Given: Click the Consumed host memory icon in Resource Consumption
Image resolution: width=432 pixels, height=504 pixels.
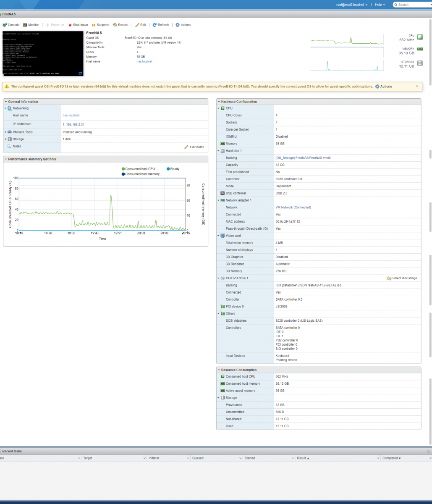Looking at the screenshot, I should pos(223,383).
